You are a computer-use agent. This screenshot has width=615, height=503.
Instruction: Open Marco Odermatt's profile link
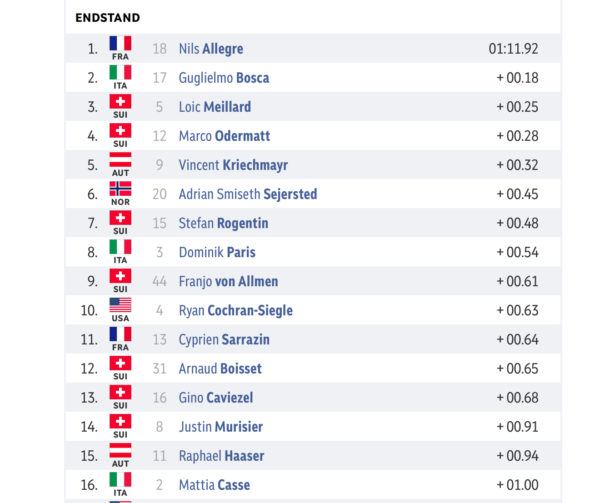pyautogui.click(x=224, y=136)
